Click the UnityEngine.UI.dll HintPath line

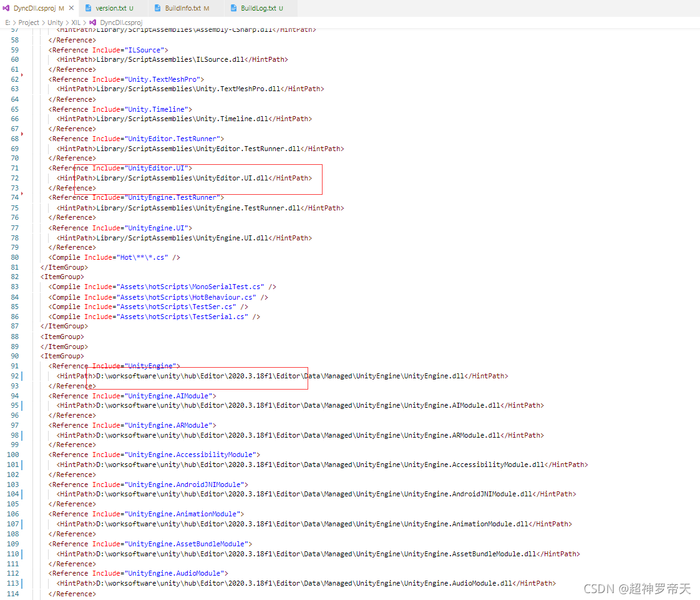184,238
